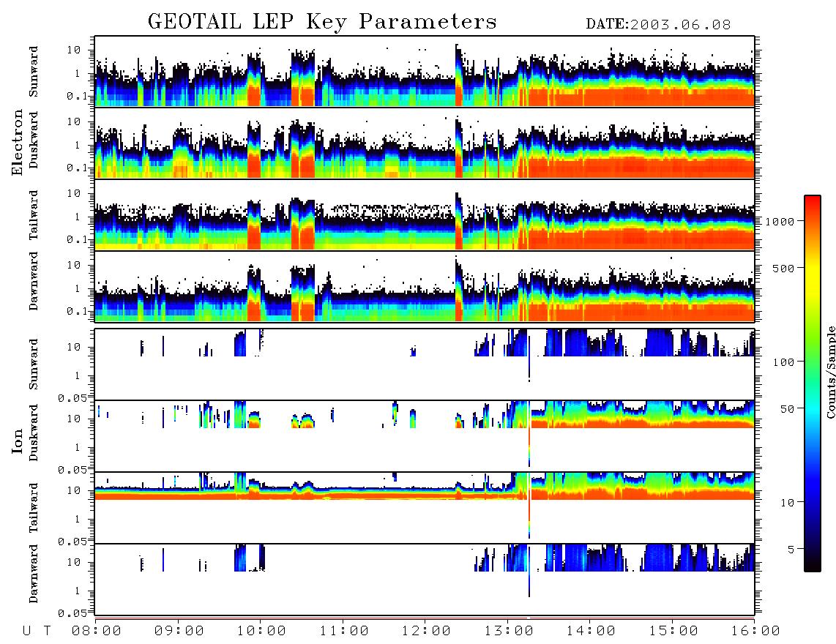This screenshot has width=836, height=644.
Task: Select the Ion "Duskward" panel label
Action: tap(34, 433)
